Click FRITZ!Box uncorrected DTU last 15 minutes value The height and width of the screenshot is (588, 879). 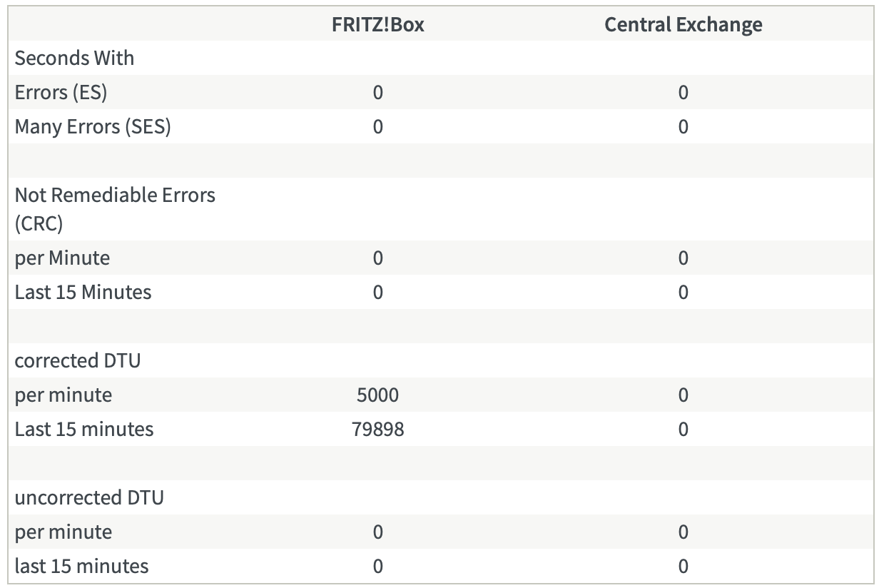click(x=377, y=567)
